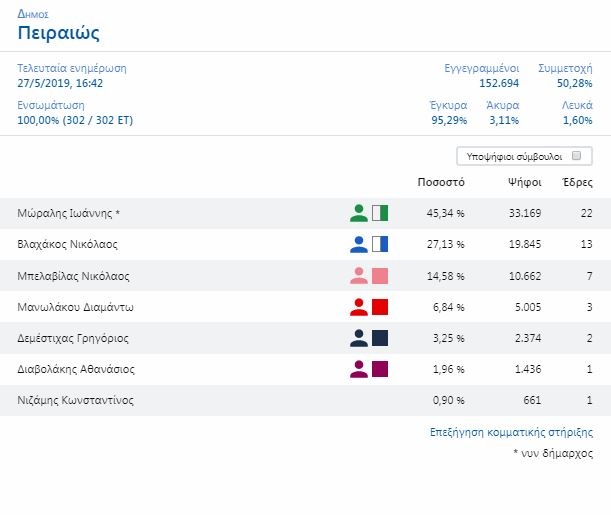This screenshot has width=611, height=515.
Task: Click the Ποσοστό column header
Action: 441,182
